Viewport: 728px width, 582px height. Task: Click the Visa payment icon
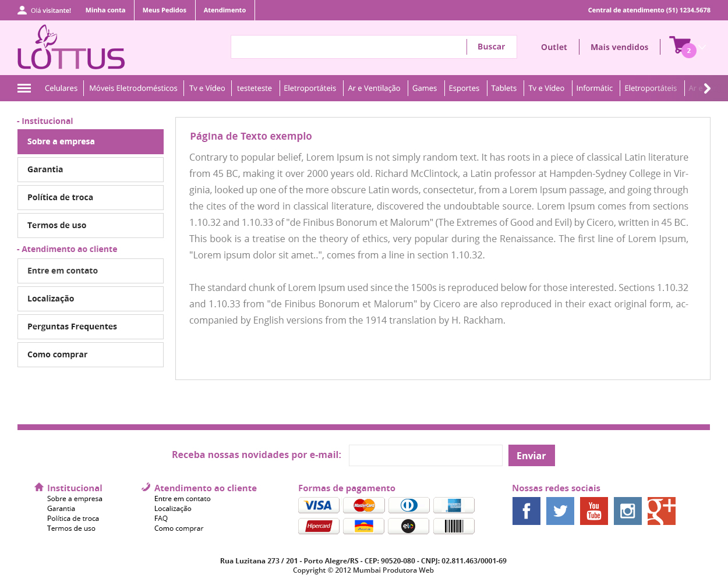[x=319, y=505]
